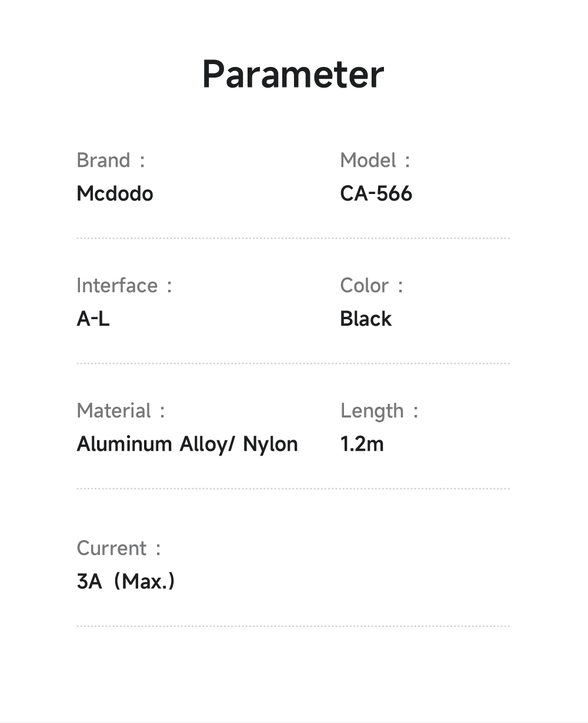Select the 1.2m length value
588x723 pixels.
pos(362,444)
